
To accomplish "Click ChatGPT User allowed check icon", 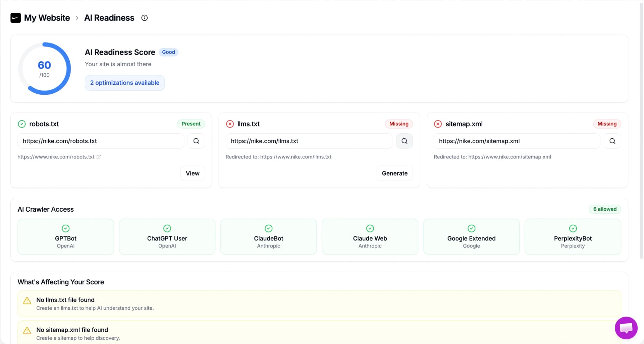I will (x=167, y=228).
